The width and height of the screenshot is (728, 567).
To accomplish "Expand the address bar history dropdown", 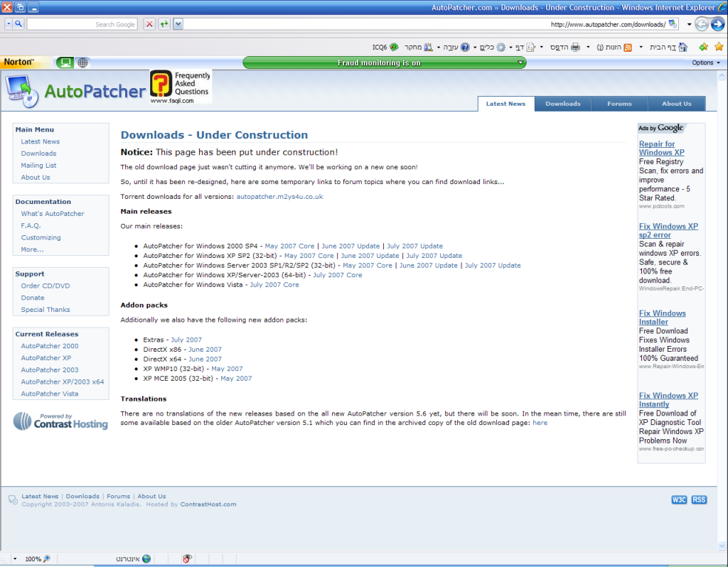I will click(178, 24).
